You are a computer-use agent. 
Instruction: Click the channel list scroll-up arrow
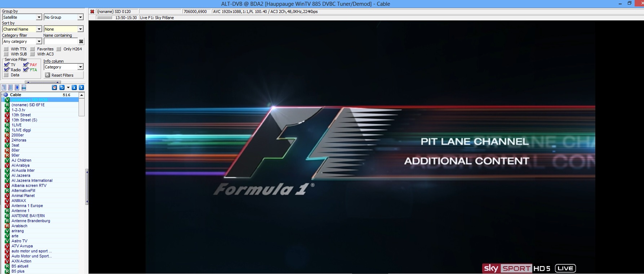[82, 95]
